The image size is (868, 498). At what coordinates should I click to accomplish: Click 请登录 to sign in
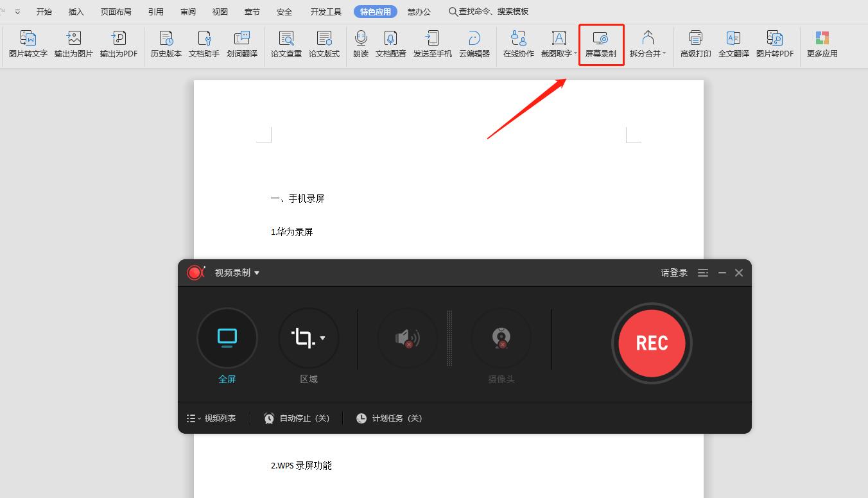[673, 272]
